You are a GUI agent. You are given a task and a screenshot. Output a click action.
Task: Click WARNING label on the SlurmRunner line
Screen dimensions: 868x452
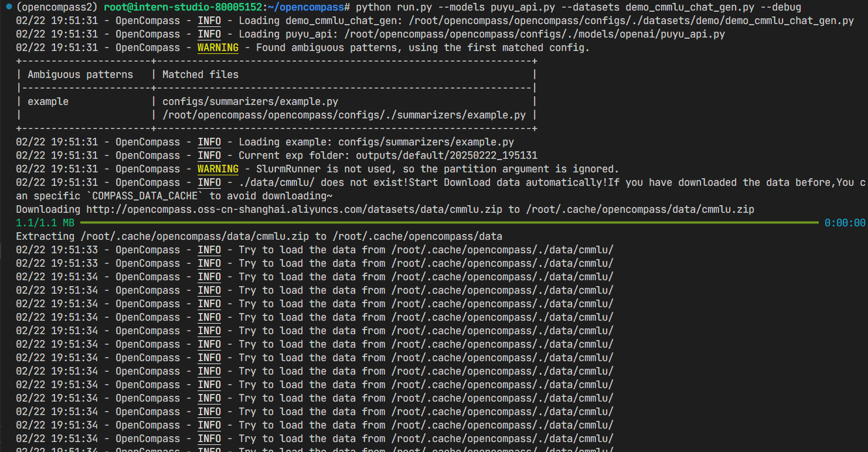[218, 169]
